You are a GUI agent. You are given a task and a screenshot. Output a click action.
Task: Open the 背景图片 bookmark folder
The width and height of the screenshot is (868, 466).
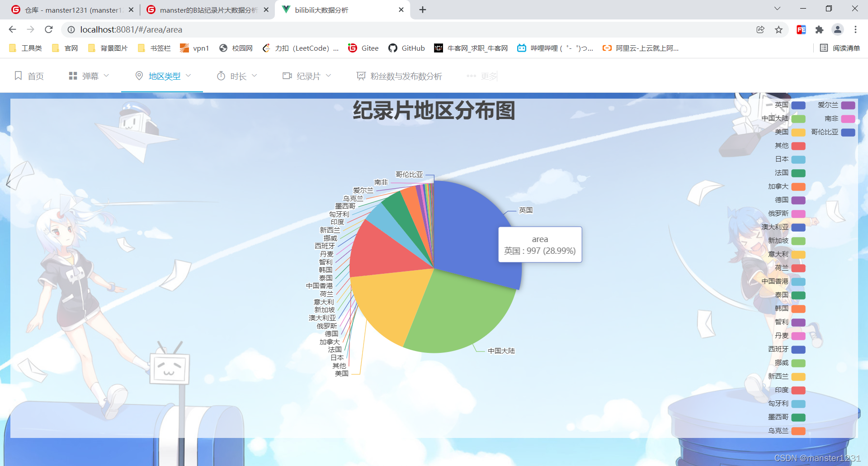tap(108, 48)
